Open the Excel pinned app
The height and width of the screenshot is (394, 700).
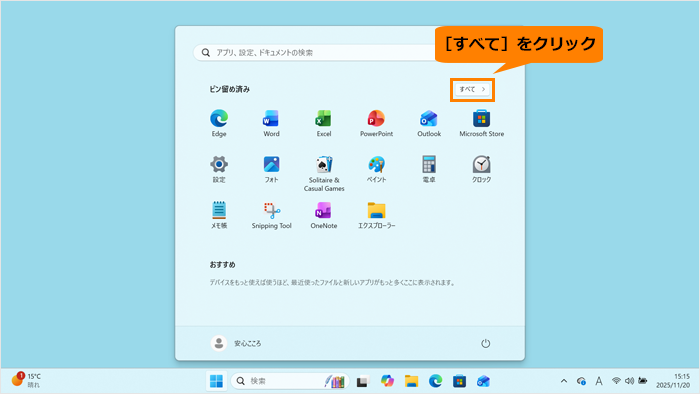pyautogui.click(x=324, y=123)
